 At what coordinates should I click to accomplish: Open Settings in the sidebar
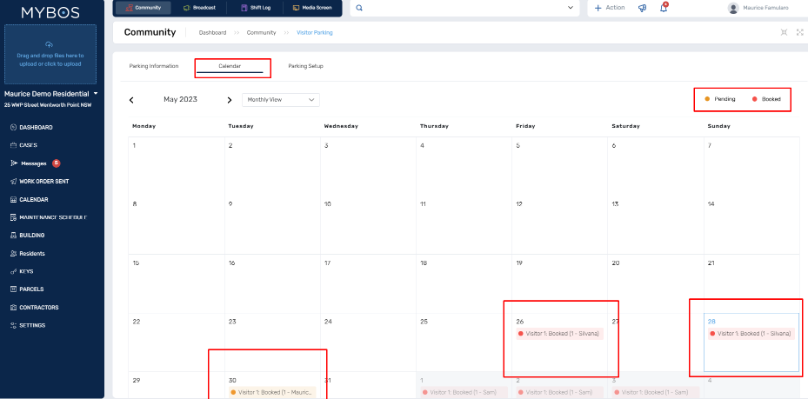click(32, 325)
